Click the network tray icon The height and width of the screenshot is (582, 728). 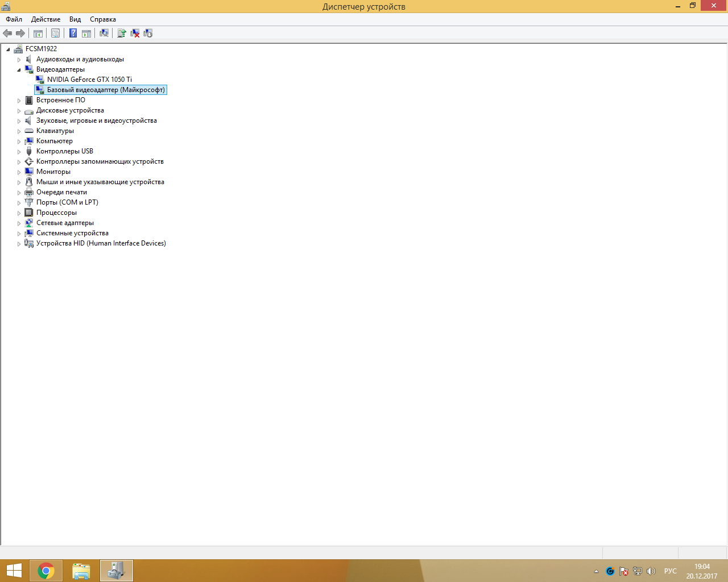coord(638,571)
